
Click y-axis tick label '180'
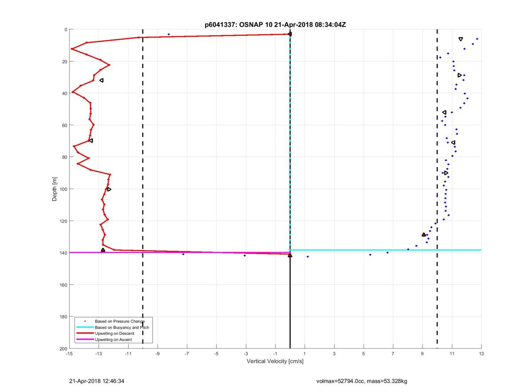coord(63,317)
